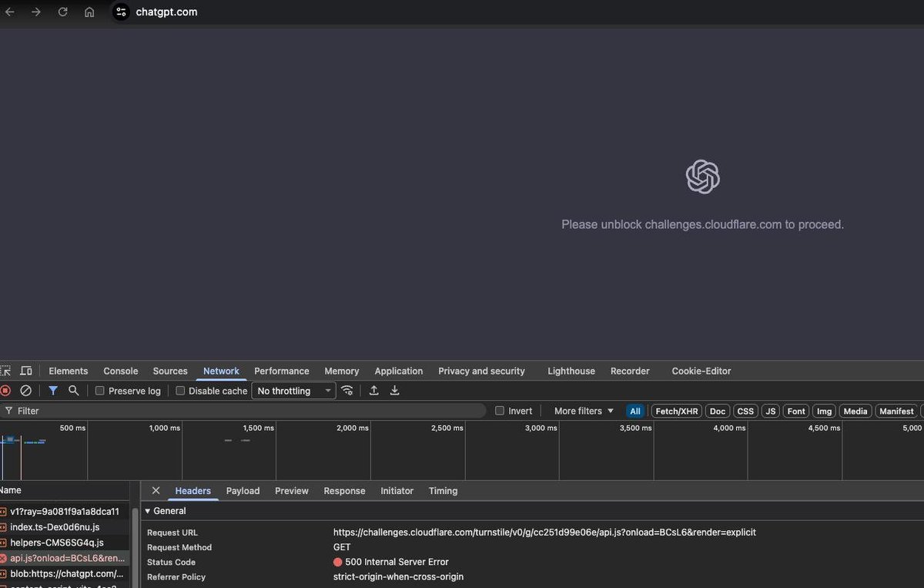The image size is (924, 588).
Task: Click the browser forward arrow
Action: (x=36, y=12)
